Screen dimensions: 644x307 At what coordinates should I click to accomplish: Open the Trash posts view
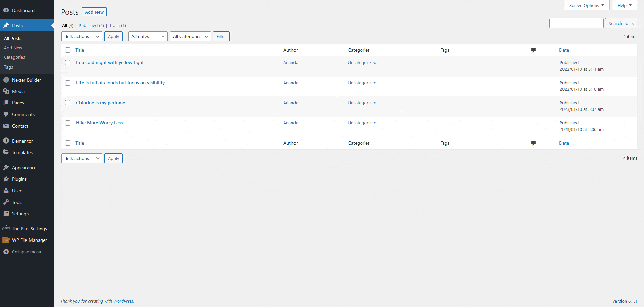click(114, 25)
